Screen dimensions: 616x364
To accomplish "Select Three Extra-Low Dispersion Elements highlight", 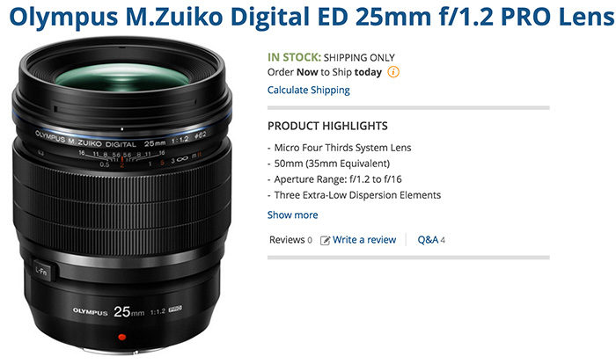I will [357, 195].
